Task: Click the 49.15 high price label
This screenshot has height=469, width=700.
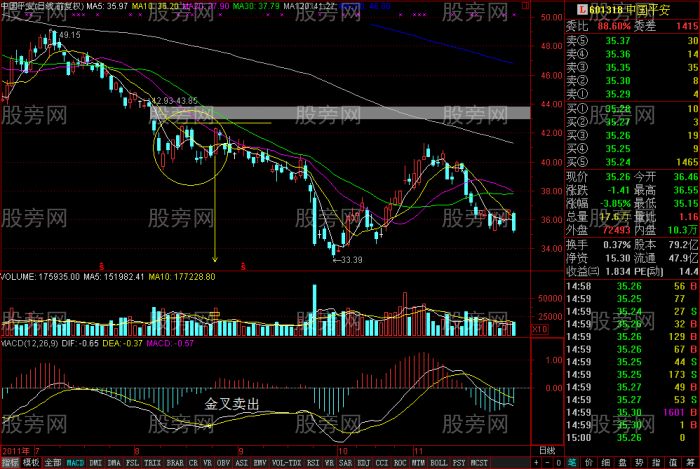Action: (70, 35)
